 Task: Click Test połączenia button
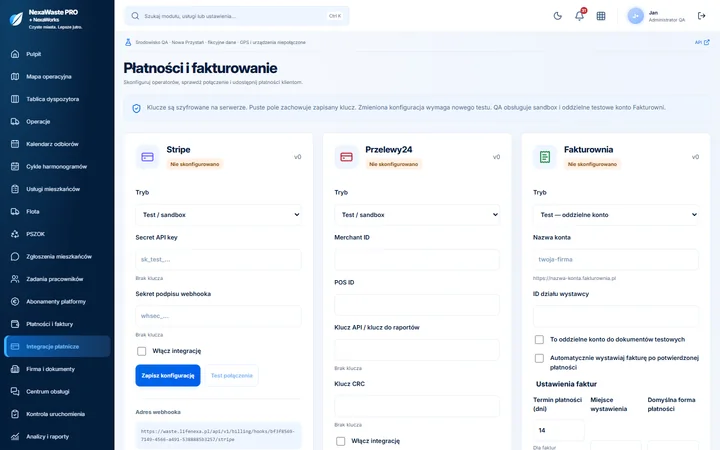tap(231, 376)
